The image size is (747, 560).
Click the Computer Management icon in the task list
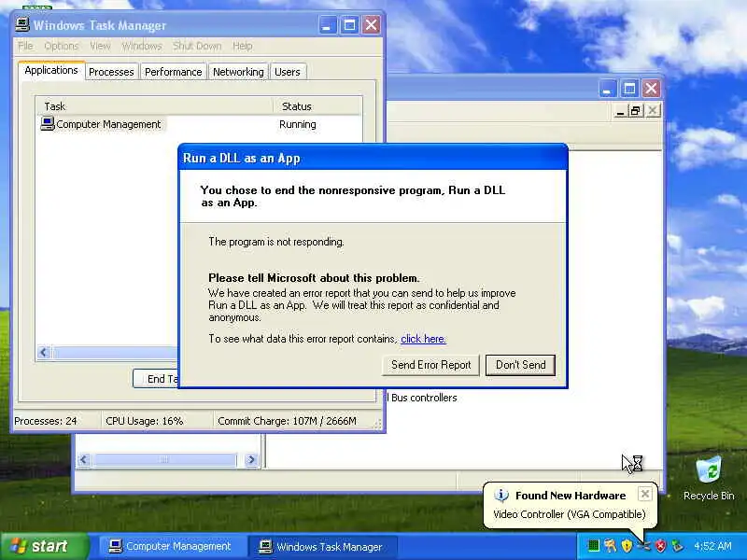(48, 124)
